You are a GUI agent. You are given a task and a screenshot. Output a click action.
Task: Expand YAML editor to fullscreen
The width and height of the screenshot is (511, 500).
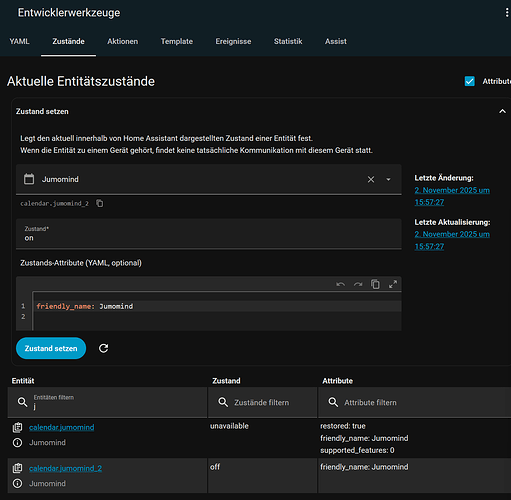[393, 284]
